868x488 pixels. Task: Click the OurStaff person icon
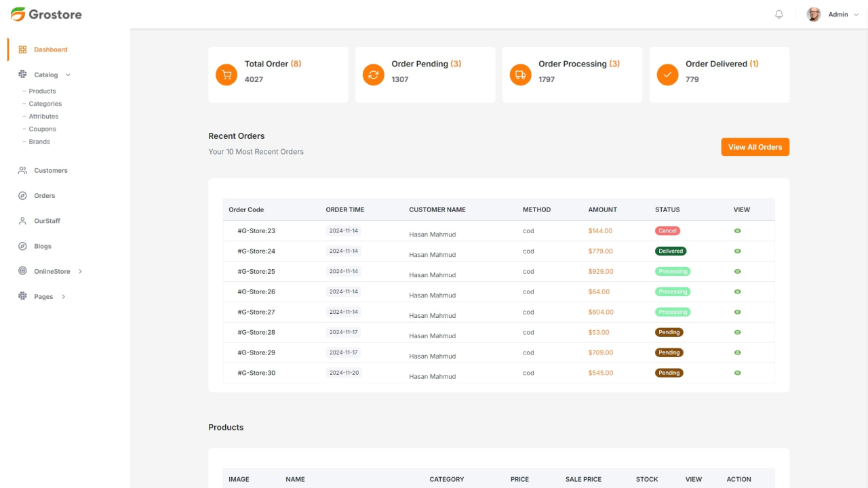click(22, 221)
